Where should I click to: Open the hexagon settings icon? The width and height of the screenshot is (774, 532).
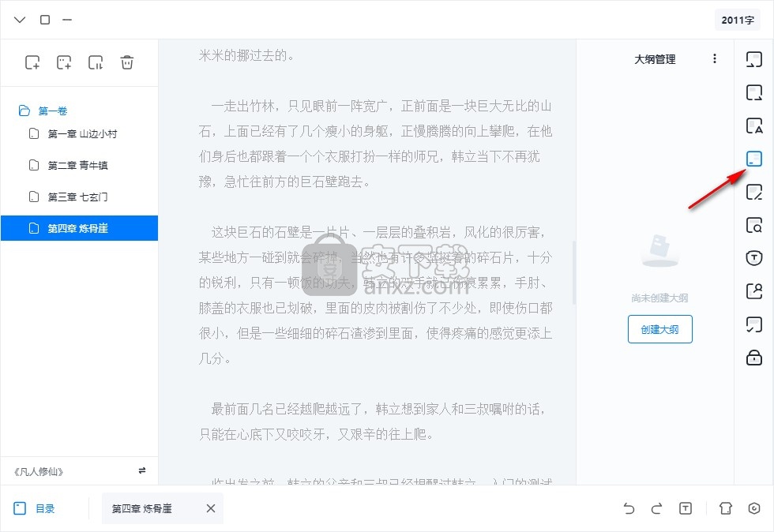(753, 508)
